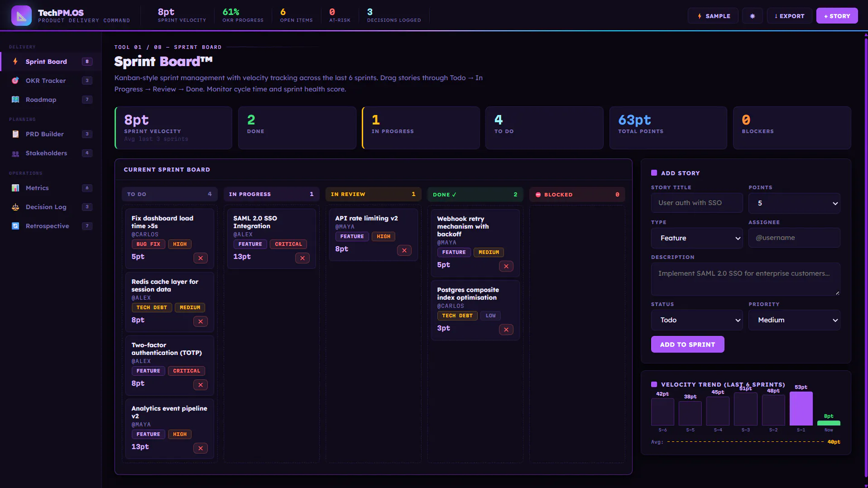Go to Roadmap in the sidebar
Image resolution: width=868 pixels, height=488 pixels.
coord(51,100)
